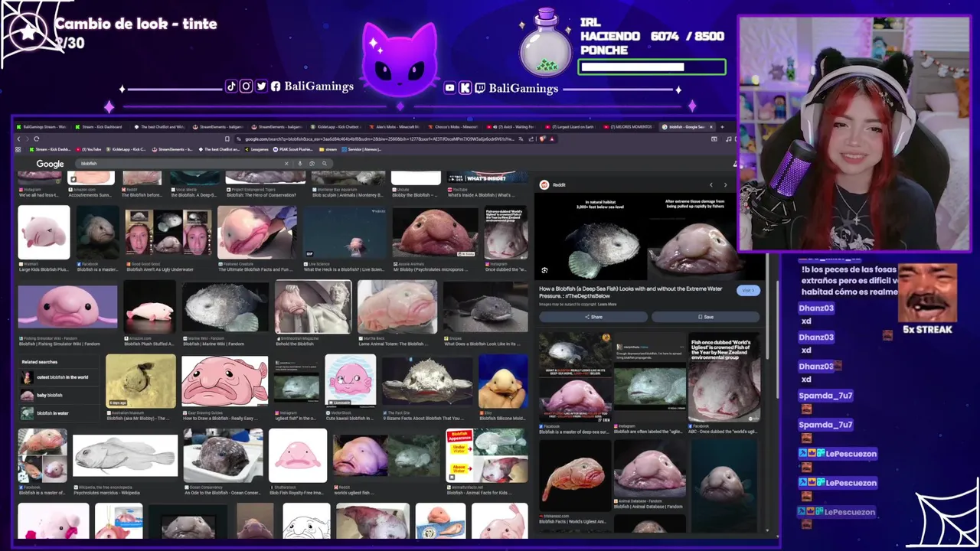Viewport: 980px width, 551px height.
Task: Open Servidor Aternos bookmark
Action: click(x=361, y=149)
